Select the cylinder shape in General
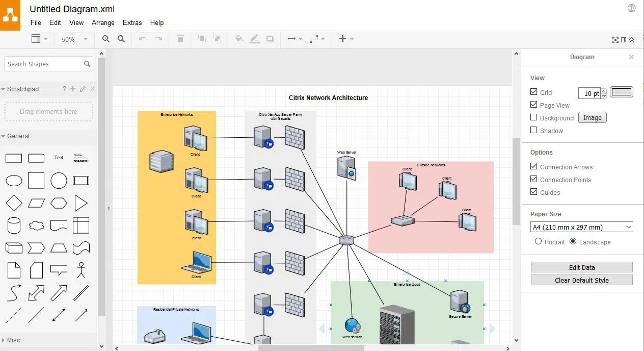 click(14, 225)
